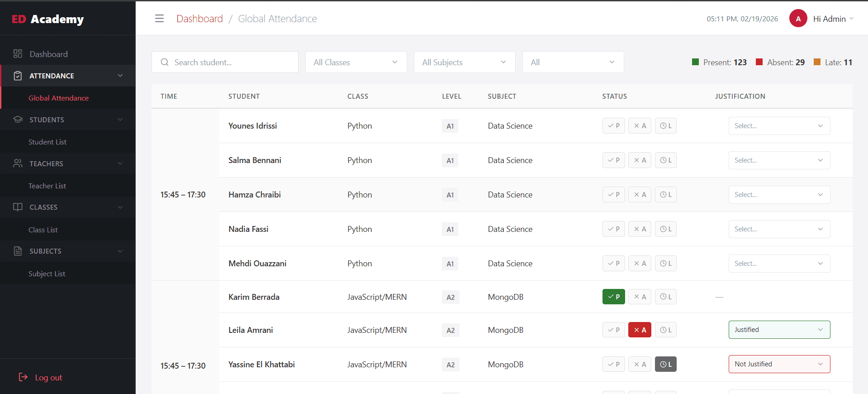Open justification dropdown for Younes Idrissi
Screen dimensions: 868x394
click(x=779, y=126)
